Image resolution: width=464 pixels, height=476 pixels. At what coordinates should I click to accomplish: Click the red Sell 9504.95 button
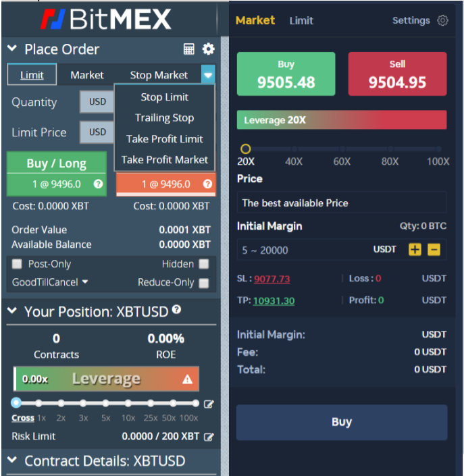pos(398,74)
